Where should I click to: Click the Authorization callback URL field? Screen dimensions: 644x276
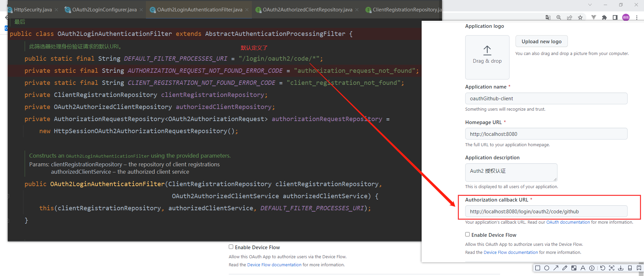pos(546,211)
